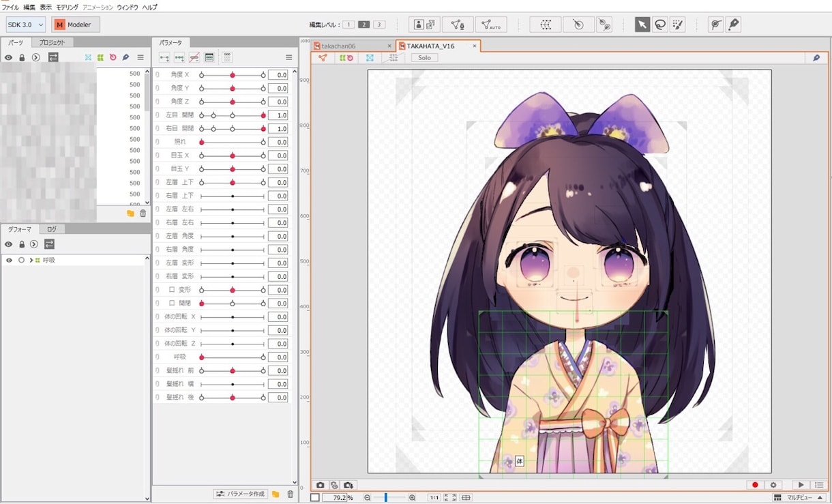Adjust the canvas zoom slider
The image size is (832, 504).
tap(389, 498)
